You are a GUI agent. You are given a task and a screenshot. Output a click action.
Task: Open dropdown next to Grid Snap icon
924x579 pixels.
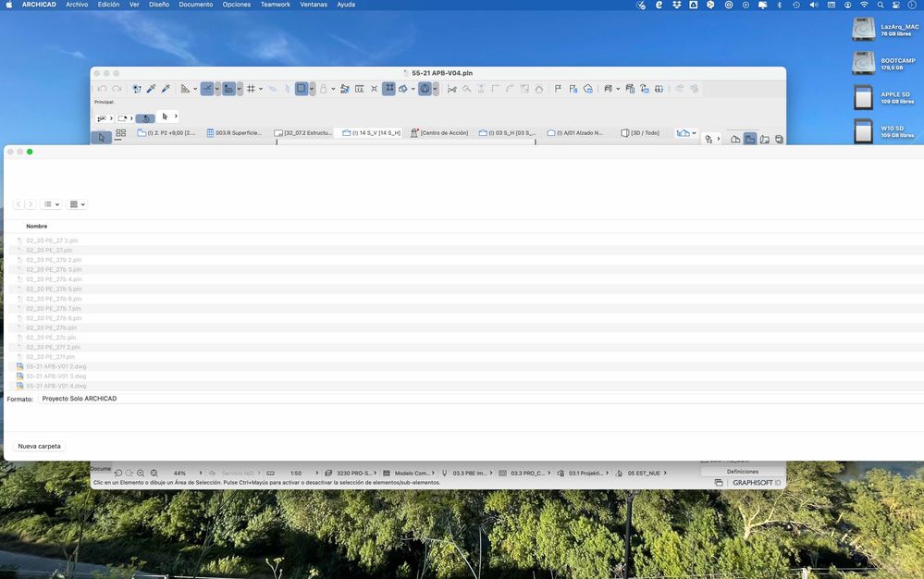click(261, 89)
